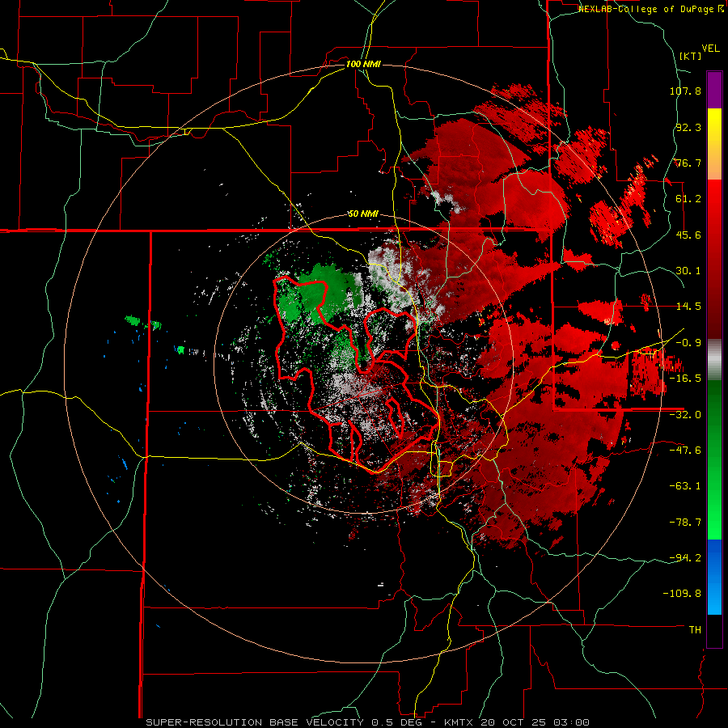This screenshot has height=728, width=728.
Task: Click the yellow segment of the color bar
Action: (714, 144)
